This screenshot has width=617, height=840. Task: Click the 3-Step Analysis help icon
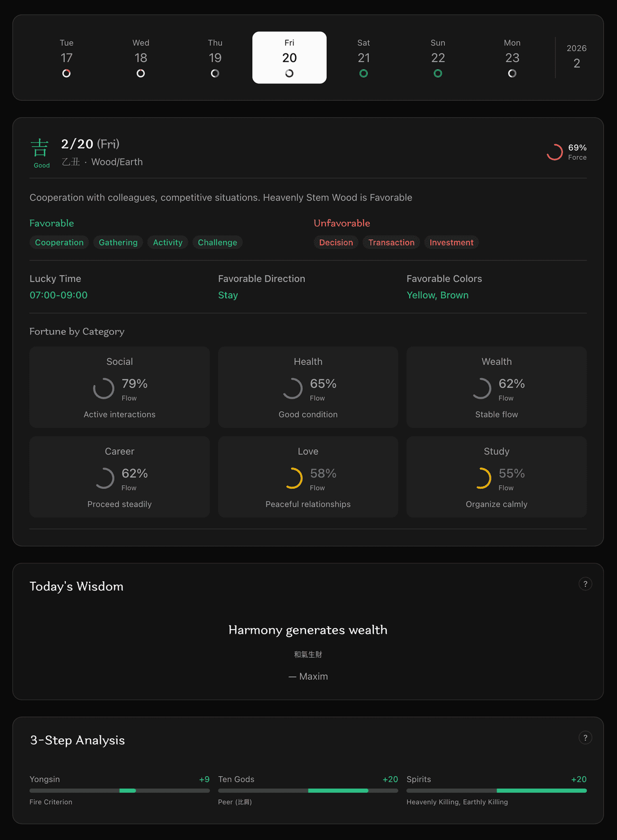click(x=585, y=738)
